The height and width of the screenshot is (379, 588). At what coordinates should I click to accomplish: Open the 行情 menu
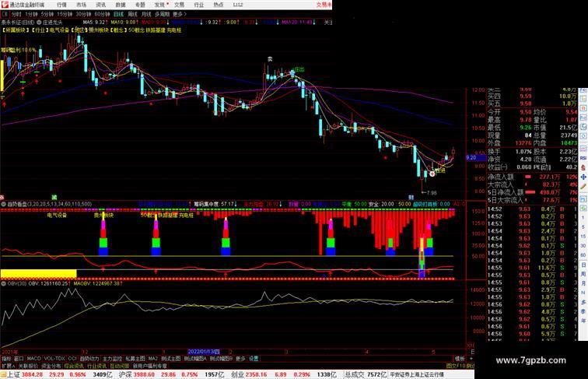tap(62, 5)
